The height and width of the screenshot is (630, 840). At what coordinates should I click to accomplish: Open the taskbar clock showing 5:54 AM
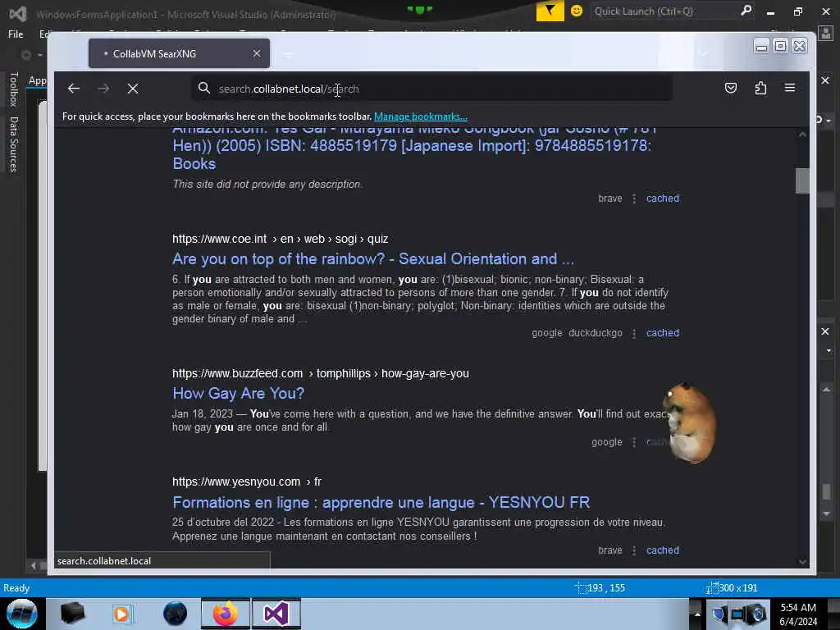coord(798,614)
